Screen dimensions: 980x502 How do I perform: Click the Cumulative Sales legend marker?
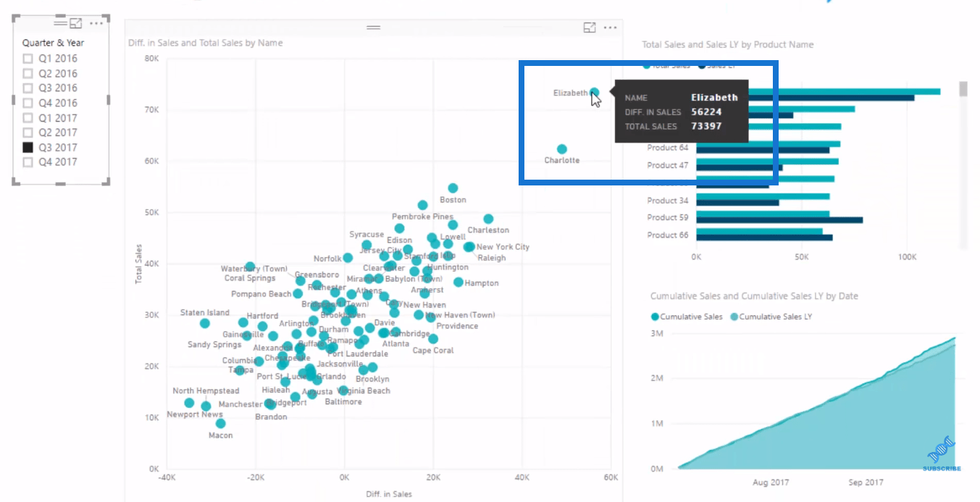point(655,317)
